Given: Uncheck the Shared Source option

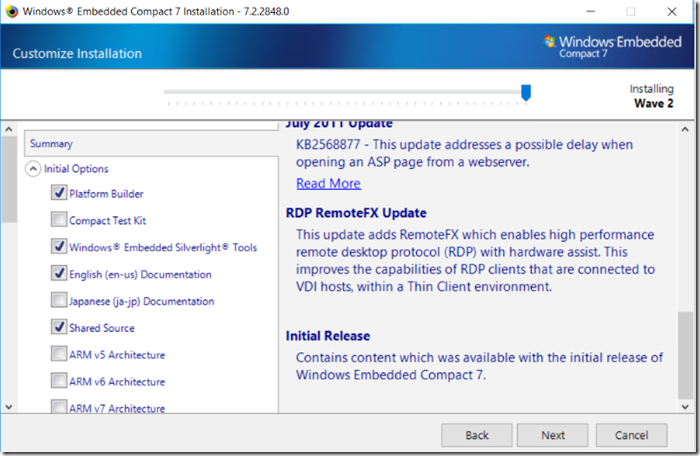Looking at the screenshot, I should point(59,327).
